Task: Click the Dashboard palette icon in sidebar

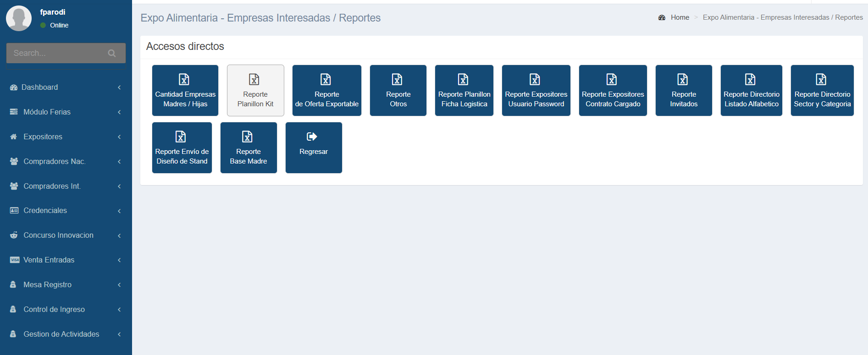Action: [x=14, y=87]
